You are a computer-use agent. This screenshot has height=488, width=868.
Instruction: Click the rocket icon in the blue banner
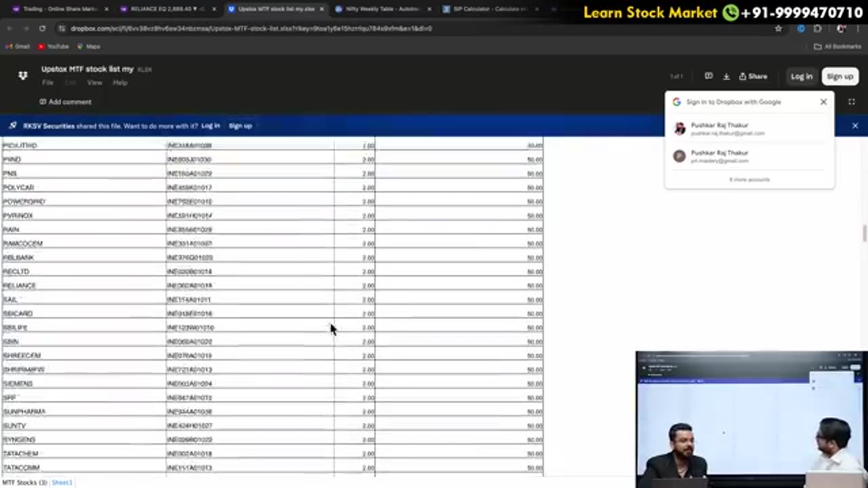[12, 125]
